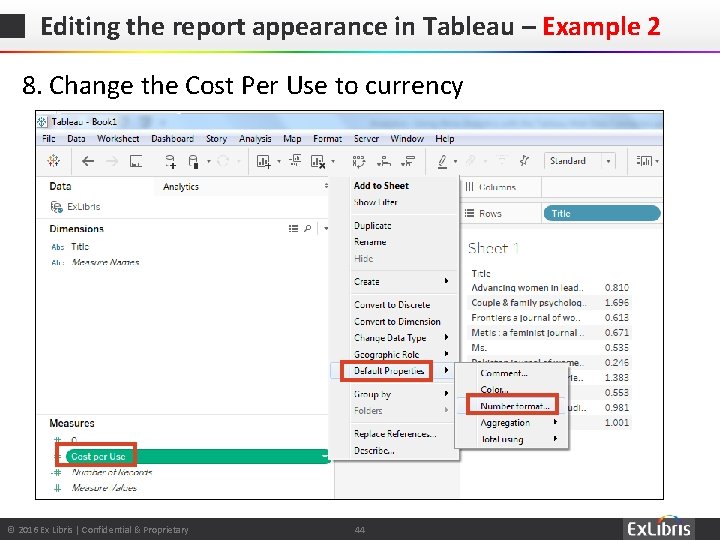Expand the Change Data Type submenu
The height and width of the screenshot is (540, 720).
point(446,337)
